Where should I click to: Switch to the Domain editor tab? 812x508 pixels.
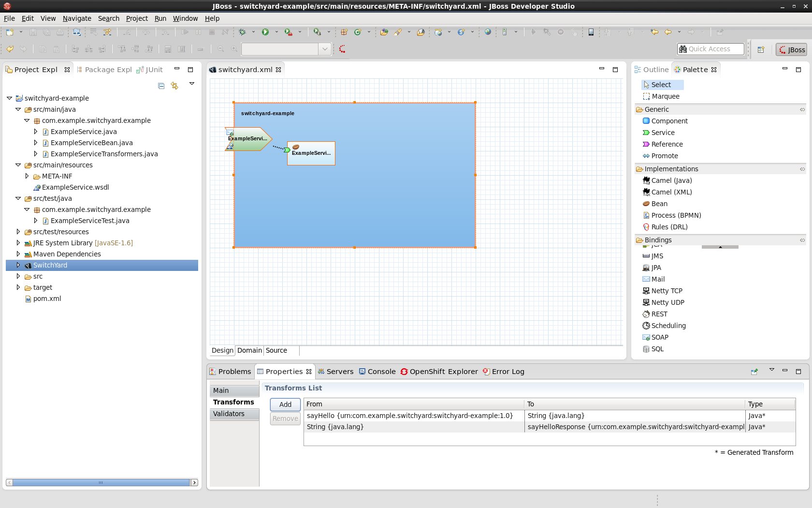click(249, 350)
